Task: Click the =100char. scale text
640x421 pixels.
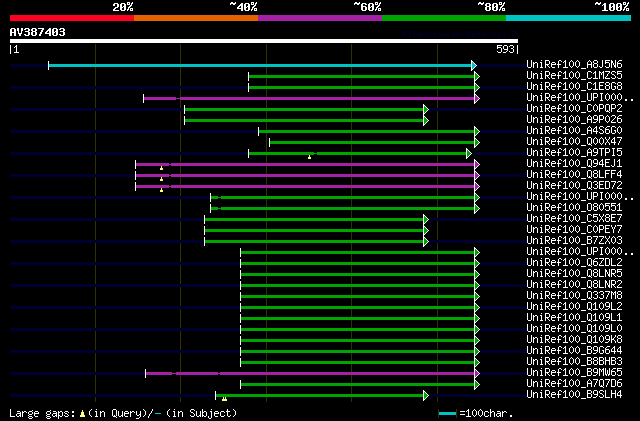Action: (x=486, y=413)
